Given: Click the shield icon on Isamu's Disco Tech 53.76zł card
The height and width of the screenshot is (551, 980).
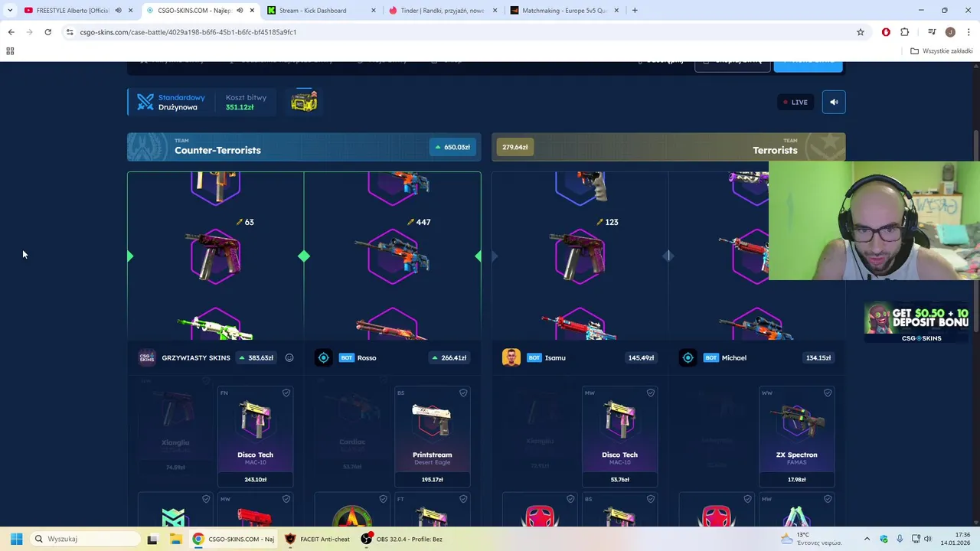Looking at the screenshot, I should point(650,393).
